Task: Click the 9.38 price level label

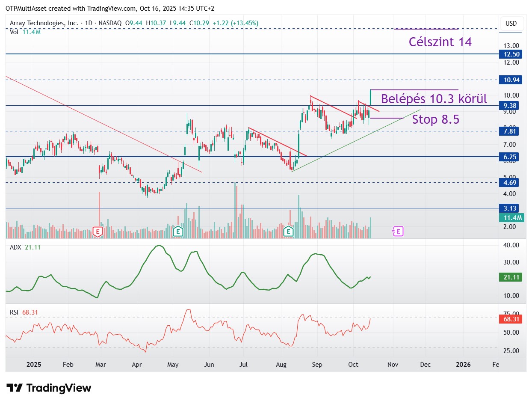Action: (509, 106)
